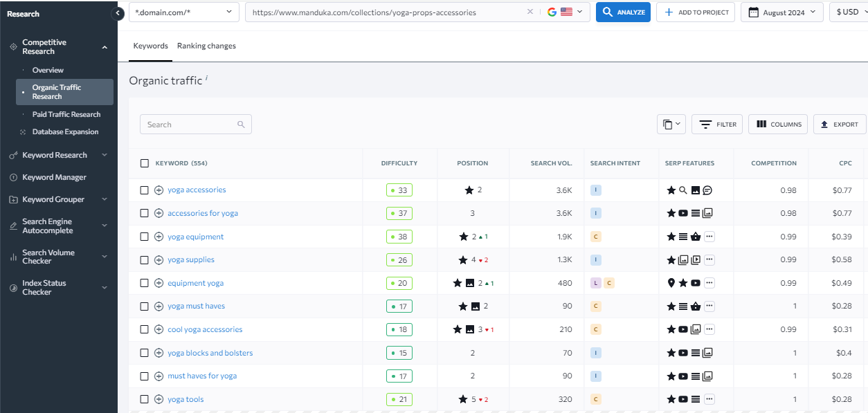This screenshot has height=413, width=868.
Task: Open more SERP features for 'yoga tools'
Action: (709, 399)
